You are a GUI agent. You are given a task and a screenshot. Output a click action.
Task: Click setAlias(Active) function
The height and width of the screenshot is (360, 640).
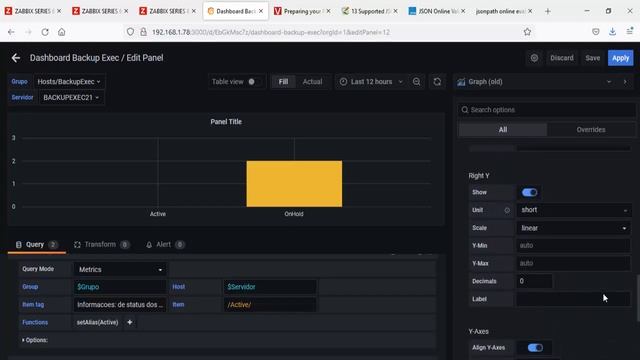tap(98, 322)
